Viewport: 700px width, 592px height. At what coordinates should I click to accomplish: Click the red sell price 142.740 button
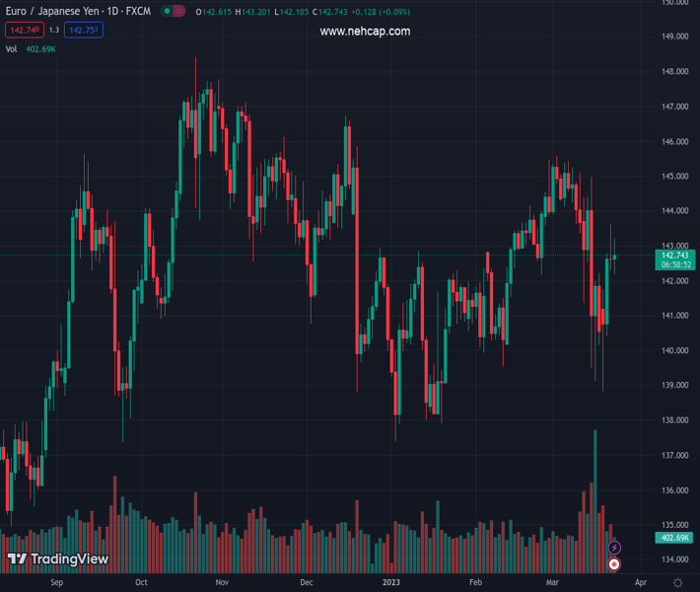coord(24,30)
